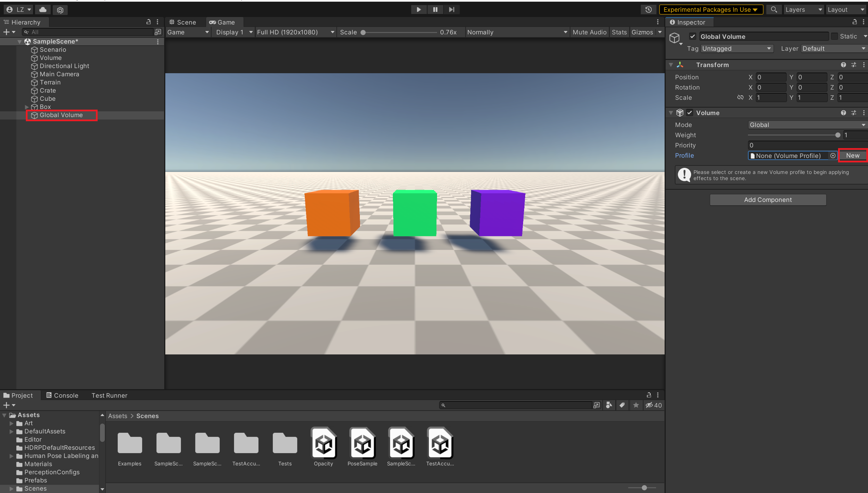
Task: Click the Step frame button
Action: pos(451,10)
